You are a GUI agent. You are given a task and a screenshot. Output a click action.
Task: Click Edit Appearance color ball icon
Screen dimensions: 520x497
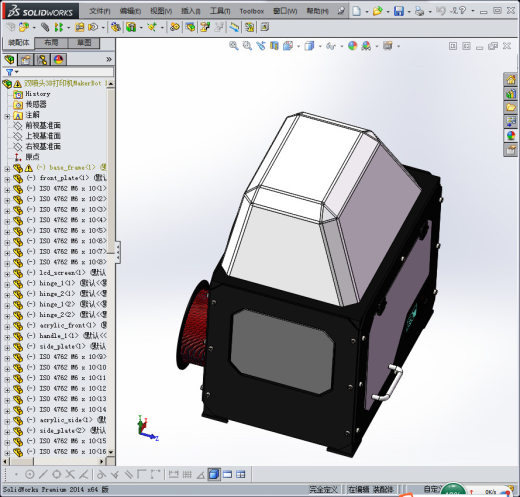pyautogui.click(x=353, y=46)
